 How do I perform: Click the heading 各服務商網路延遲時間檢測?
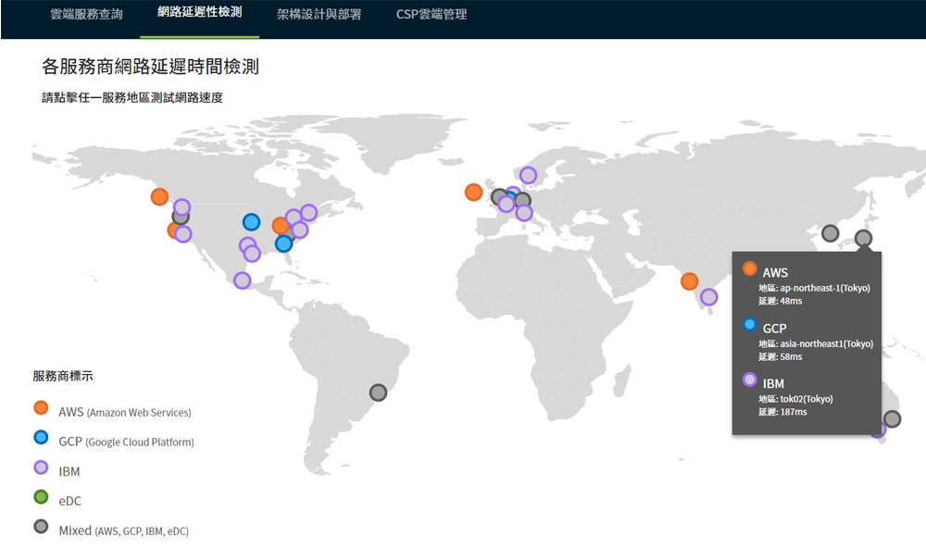tap(150, 67)
